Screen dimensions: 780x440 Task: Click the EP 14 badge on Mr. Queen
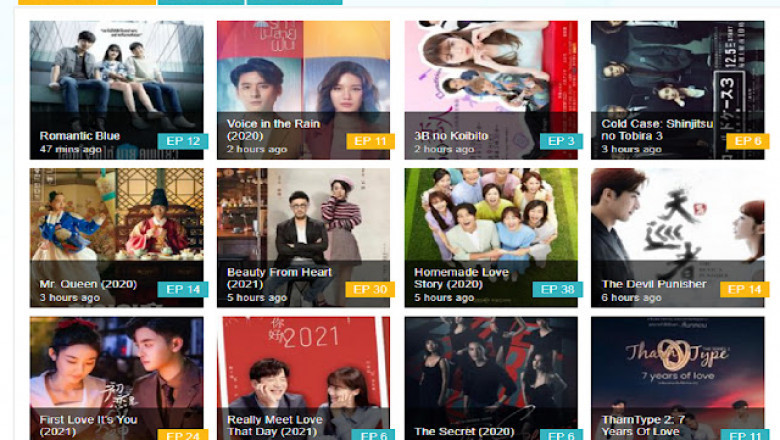183,289
